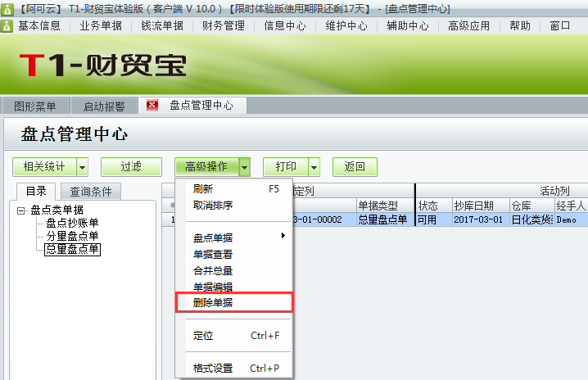Choose 格式设置 from the menu
Screen dimensions: 588x380
pos(234,369)
